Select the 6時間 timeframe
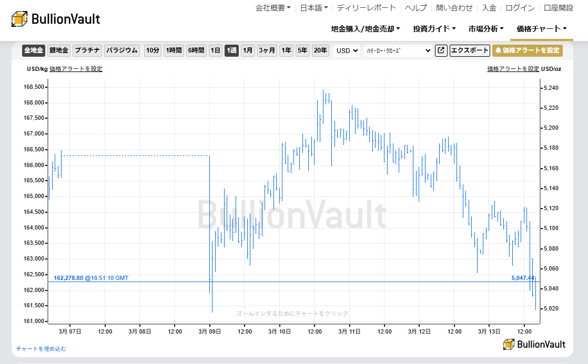 [x=196, y=50]
